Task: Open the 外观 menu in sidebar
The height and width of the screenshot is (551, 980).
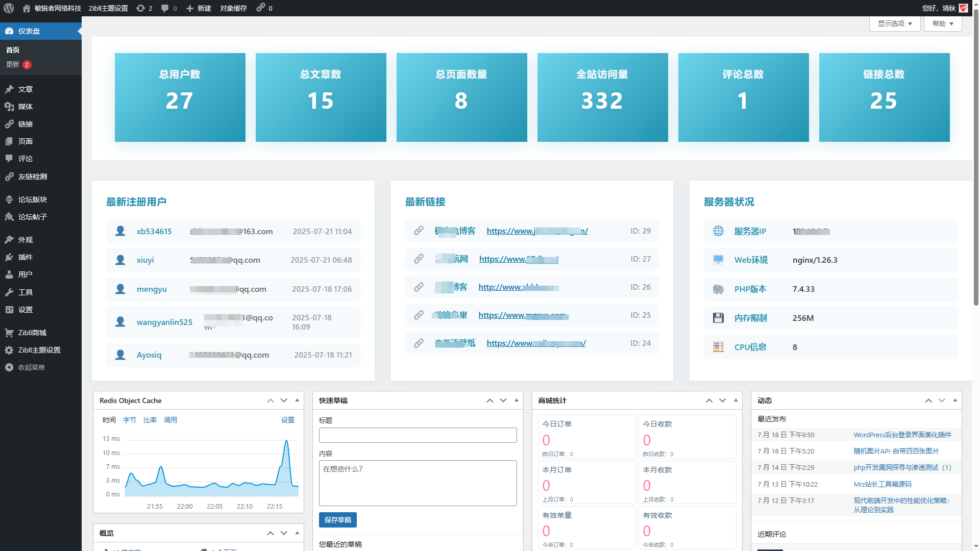Action: [x=24, y=239]
